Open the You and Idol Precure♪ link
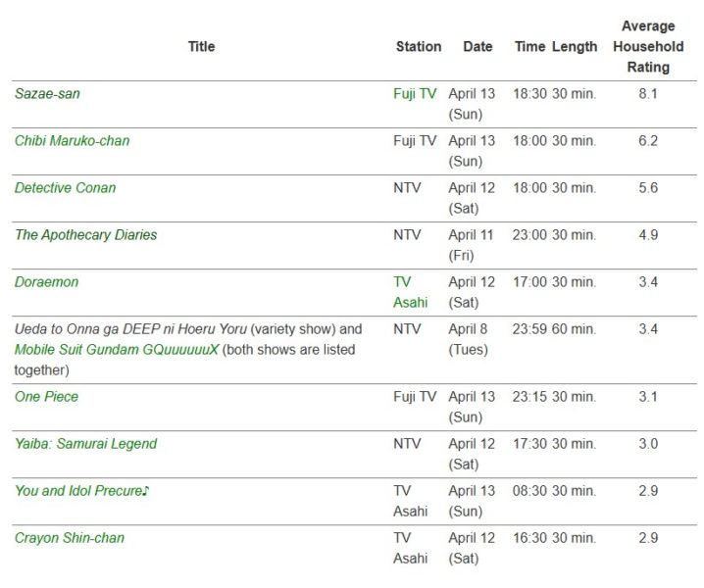Viewport: 704px width, 588px height. click(81, 491)
